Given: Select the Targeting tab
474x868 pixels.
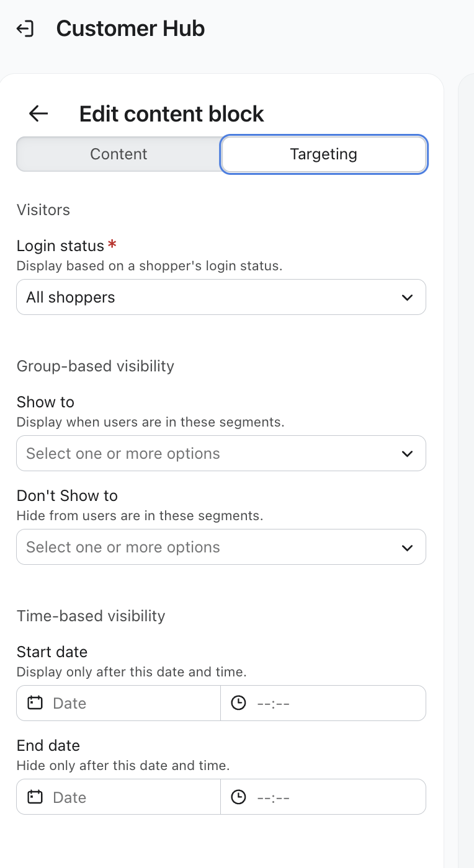Looking at the screenshot, I should coord(323,154).
